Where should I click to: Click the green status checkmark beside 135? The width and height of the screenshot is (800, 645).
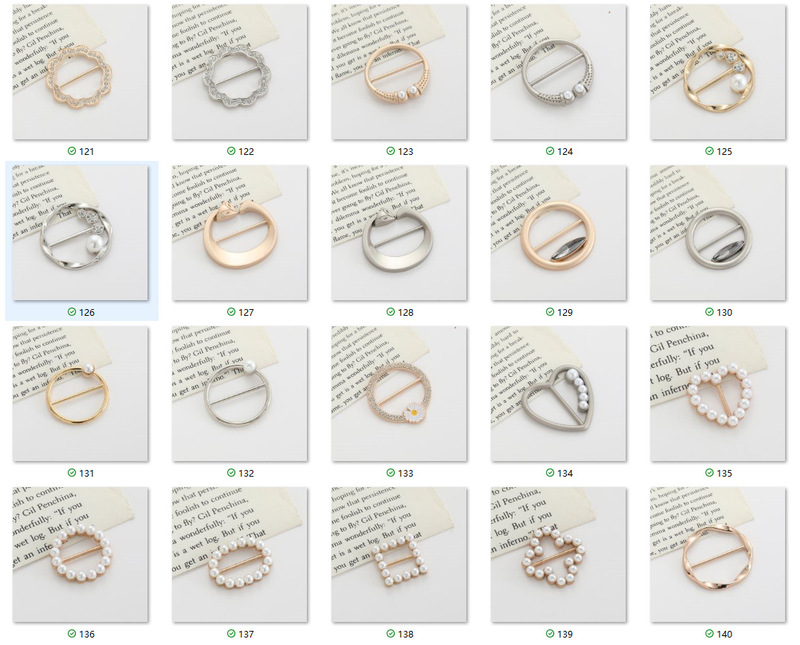click(x=709, y=473)
